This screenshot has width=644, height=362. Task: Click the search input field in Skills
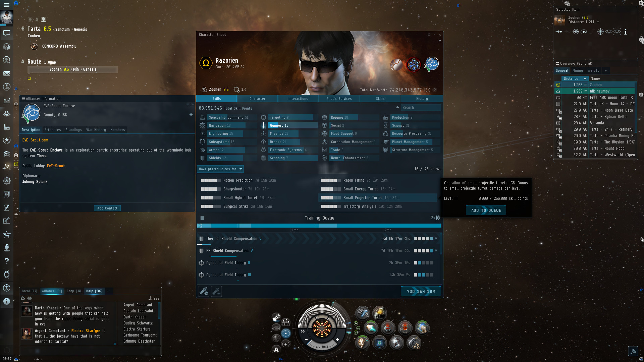421,107
